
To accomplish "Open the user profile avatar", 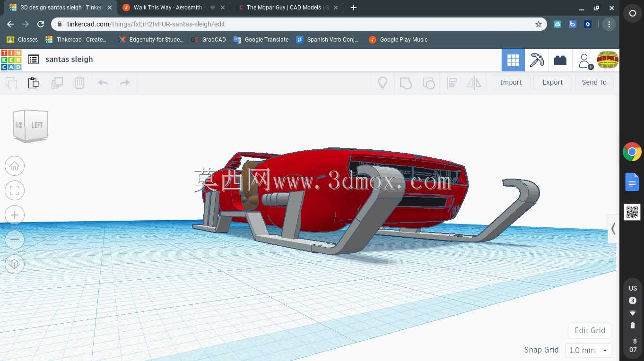I will (x=608, y=60).
